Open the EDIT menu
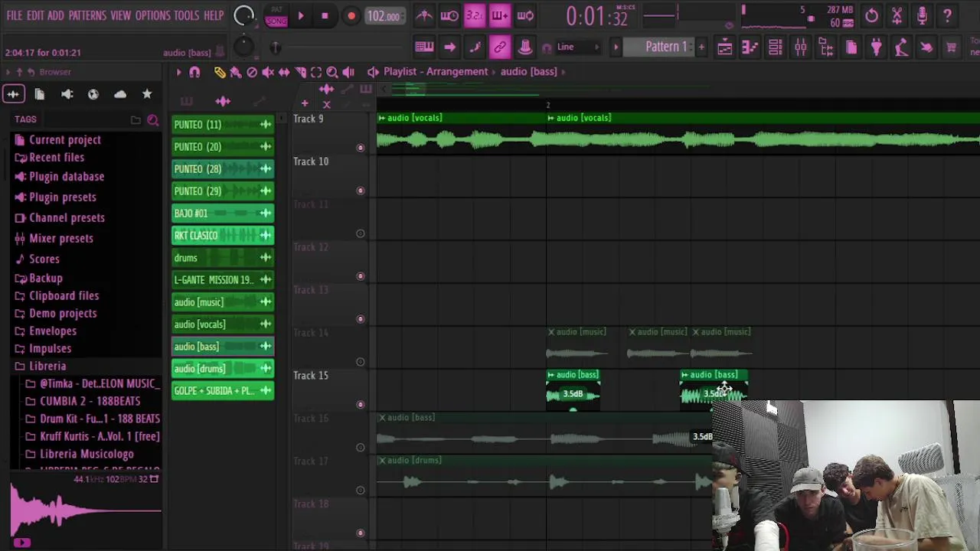The height and width of the screenshot is (551, 980). pos(35,15)
